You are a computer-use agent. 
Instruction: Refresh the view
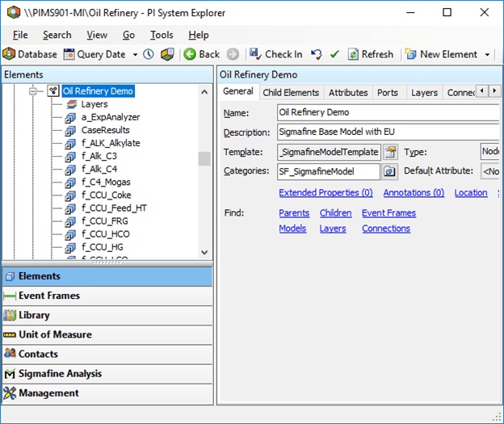(x=371, y=54)
